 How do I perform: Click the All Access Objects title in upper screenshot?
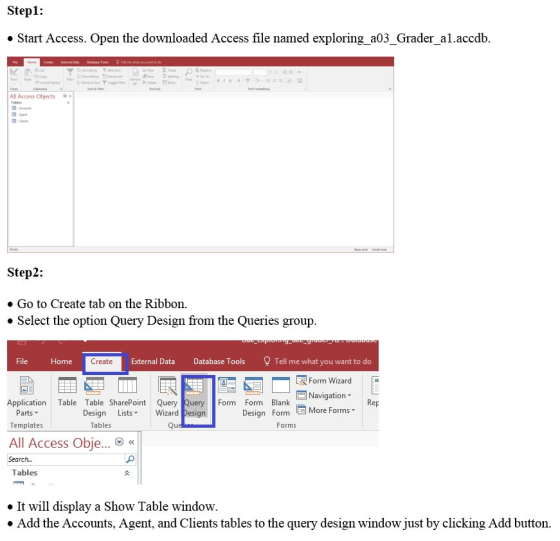tap(32, 96)
